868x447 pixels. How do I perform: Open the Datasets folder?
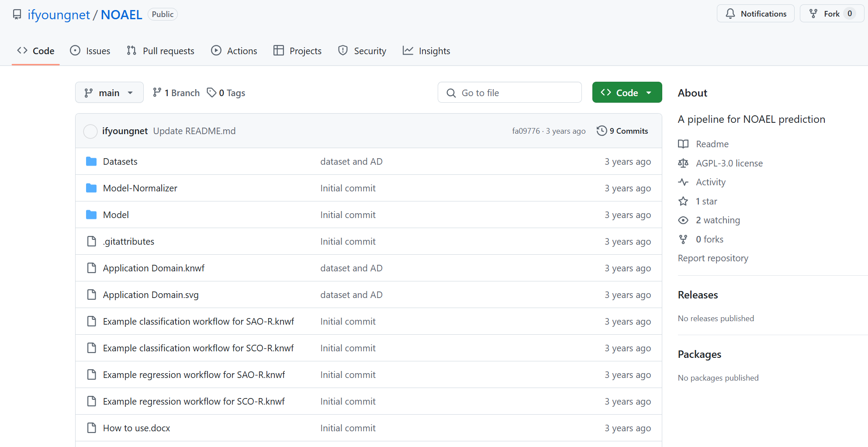click(120, 162)
